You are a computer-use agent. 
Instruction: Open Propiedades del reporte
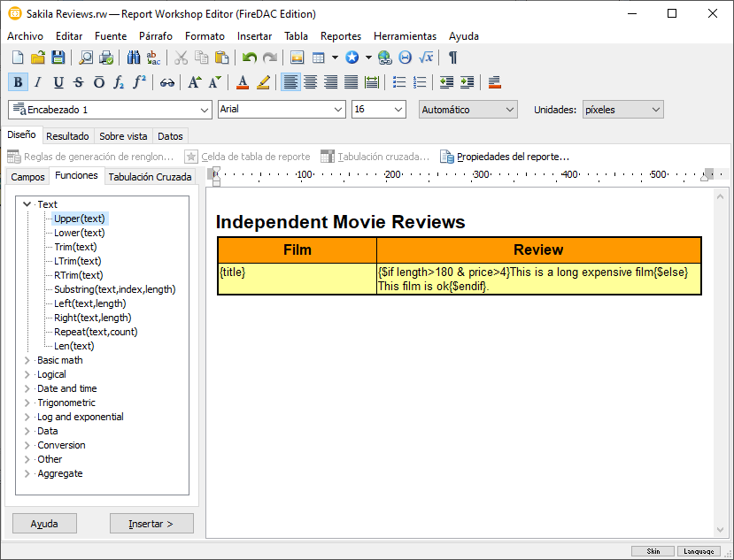pyautogui.click(x=505, y=157)
